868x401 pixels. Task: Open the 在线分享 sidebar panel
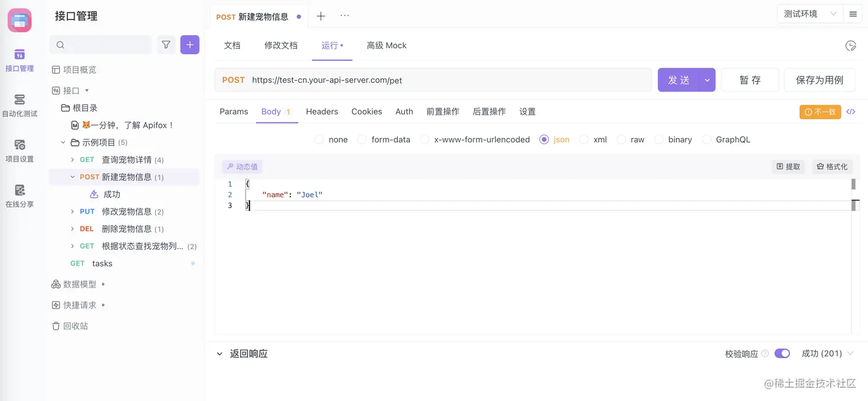click(x=20, y=196)
